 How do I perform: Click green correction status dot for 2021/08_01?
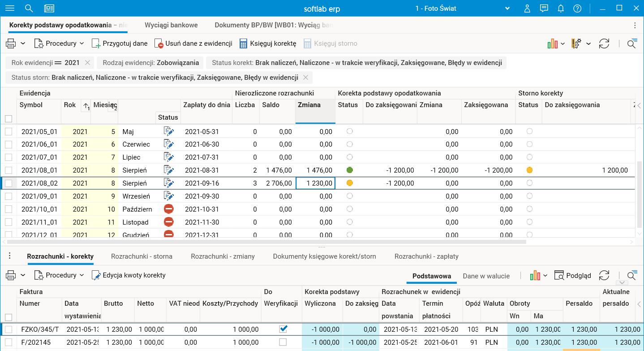pos(350,170)
